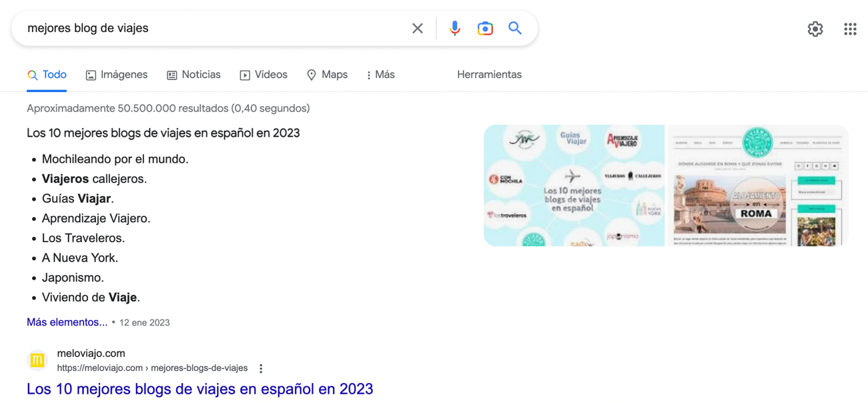The width and height of the screenshot is (868, 403).
Task: Open the '10 mejores blogs' infographic thumbnail
Action: click(x=574, y=185)
